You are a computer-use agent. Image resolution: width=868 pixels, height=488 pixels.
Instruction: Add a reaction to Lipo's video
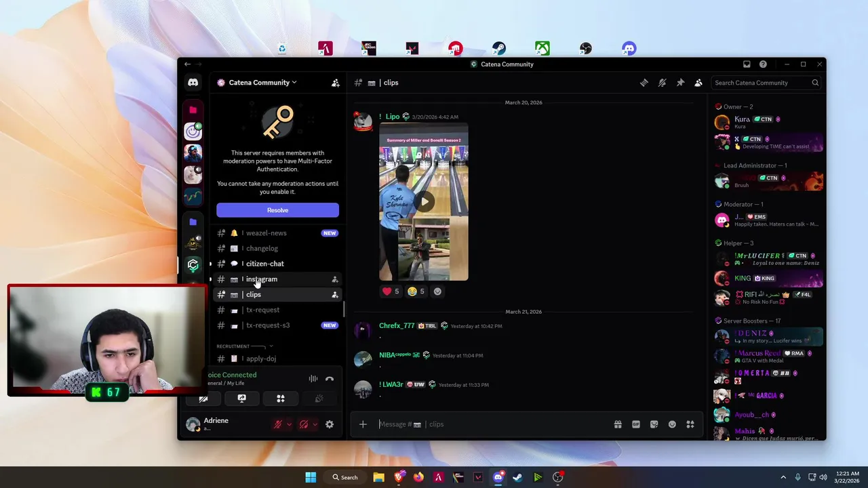pos(437,291)
